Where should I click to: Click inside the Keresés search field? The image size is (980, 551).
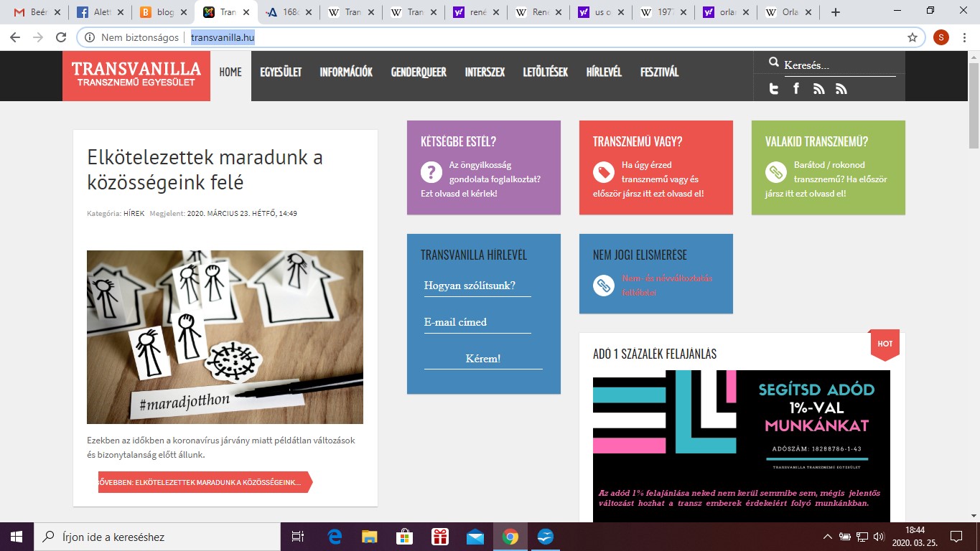tap(839, 65)
